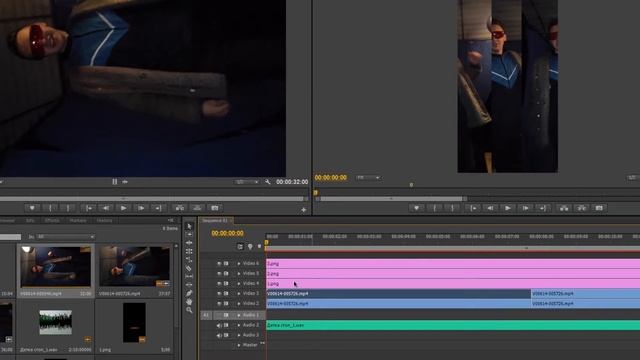Step forward one frame in Source monitor

coord(141,208)
